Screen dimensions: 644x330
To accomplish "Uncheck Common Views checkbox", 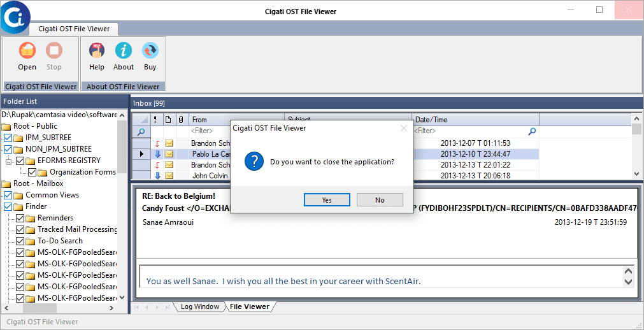I will [8, 195].
